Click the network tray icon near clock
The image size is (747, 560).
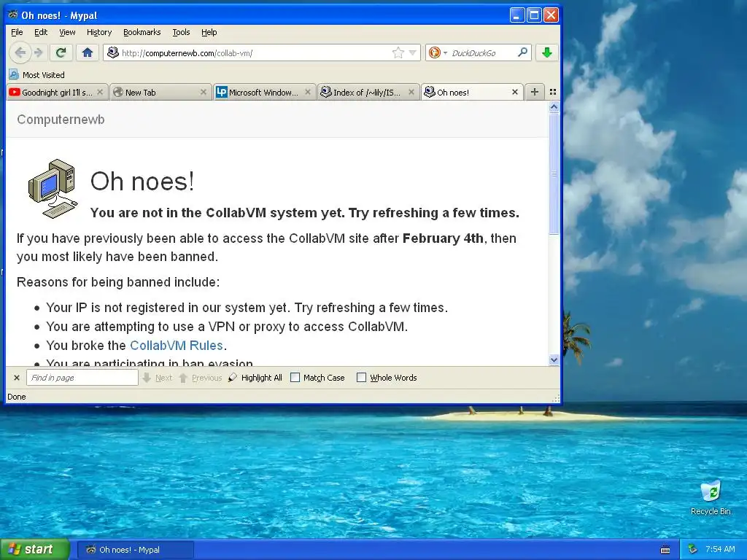pyautogui.click(x=693, y=549)
